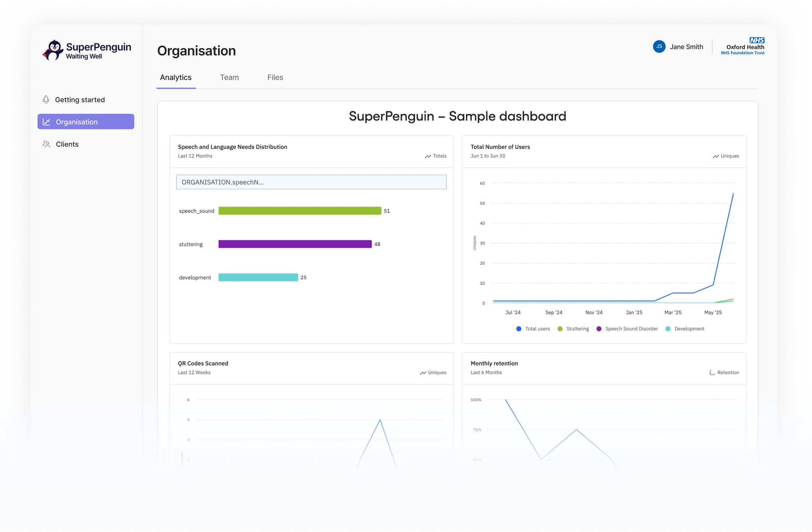Screen dimensions: 812x532
Task: Click the JS user avatar
Action: [x=659, y=46]
